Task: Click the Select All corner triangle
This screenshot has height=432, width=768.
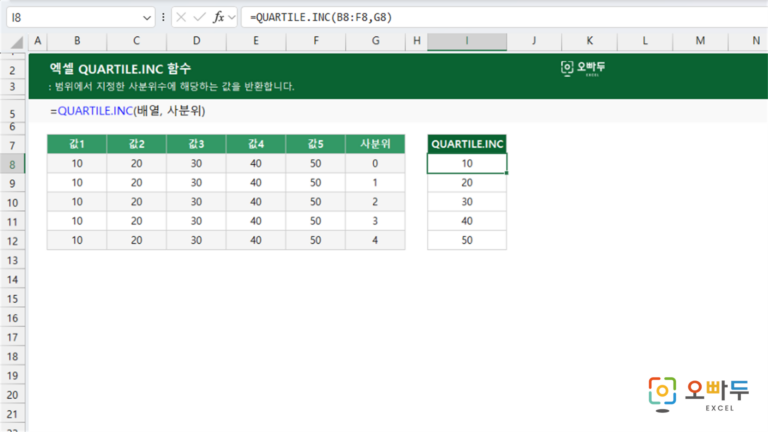Action: coord(17,43)
